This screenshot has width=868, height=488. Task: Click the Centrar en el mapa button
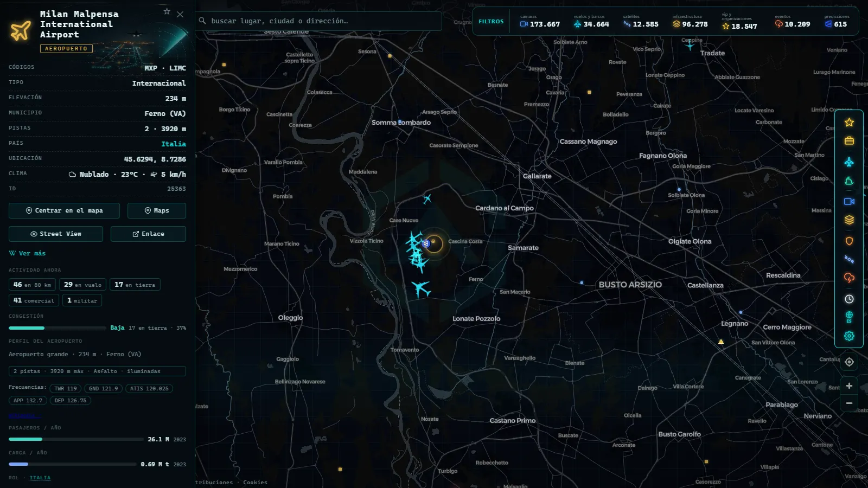tap(64, 210)
